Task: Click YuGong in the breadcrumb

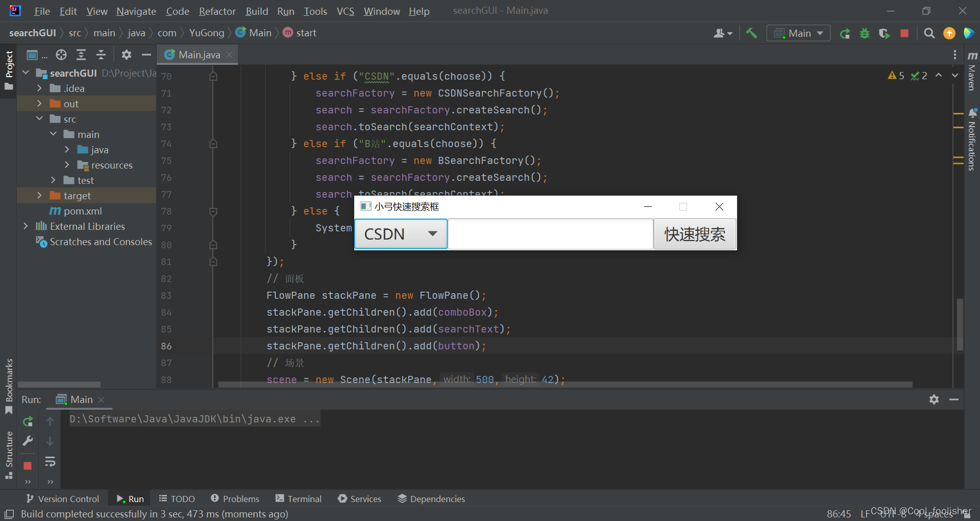Action: 207,33
